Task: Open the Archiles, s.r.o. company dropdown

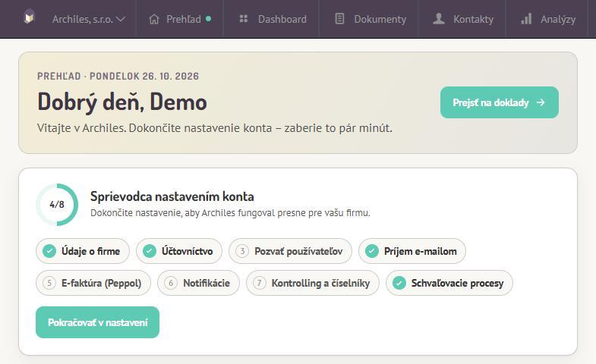Action: [89, 19]
